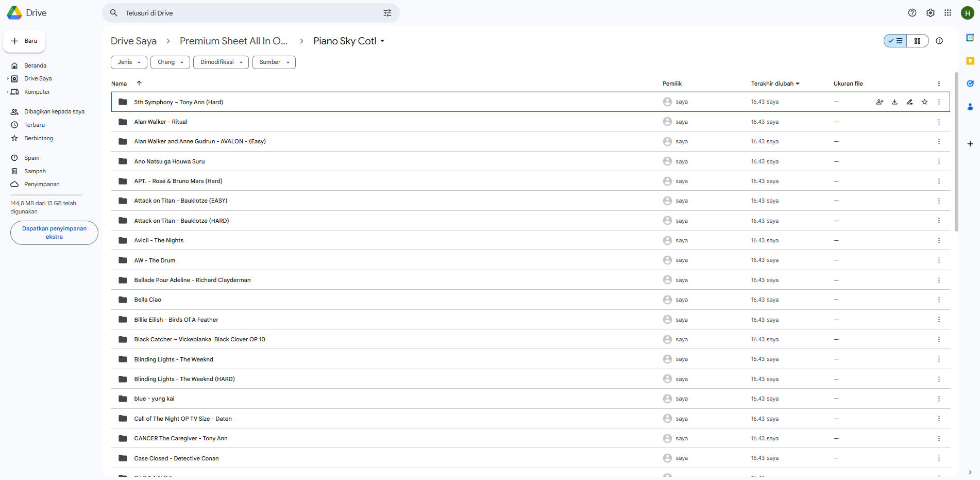The image size is (980, 480).
Task: Open the Jenis filter dropdown
Action: [129, 62]
